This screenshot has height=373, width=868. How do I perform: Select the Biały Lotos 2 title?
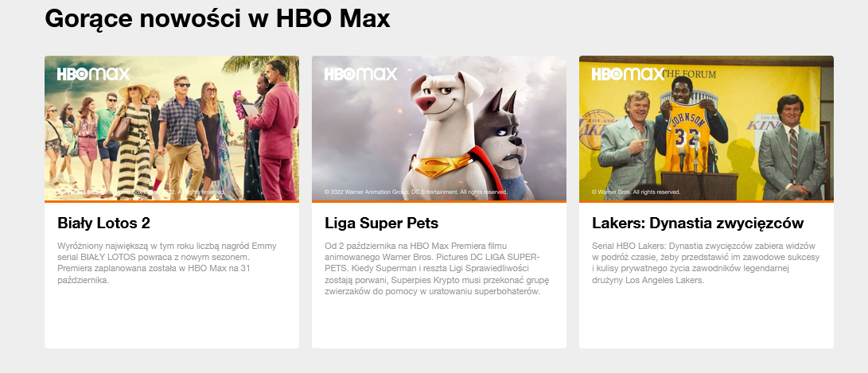103,223
